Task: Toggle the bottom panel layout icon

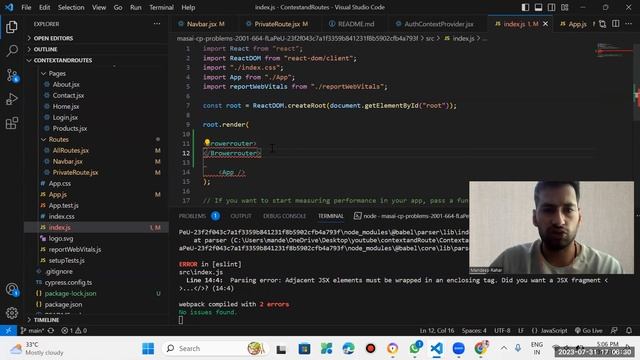Action: click(x=538, y=7)
